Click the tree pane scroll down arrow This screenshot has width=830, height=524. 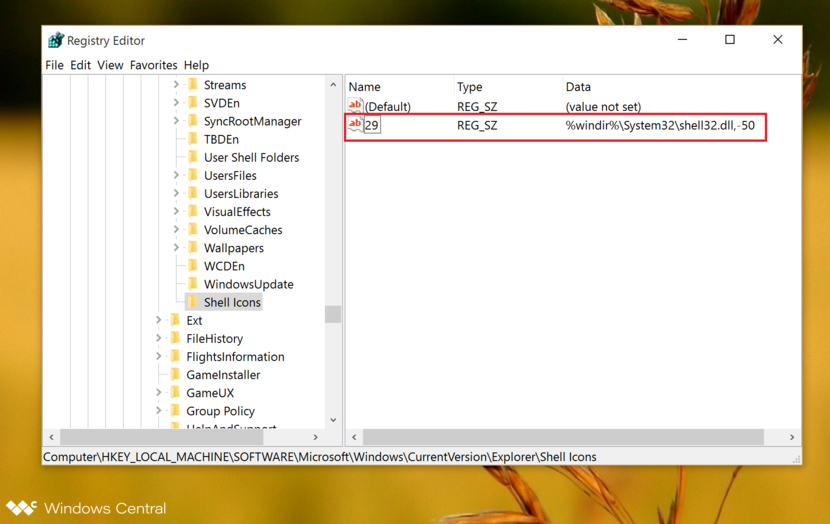tap(333, 420)
